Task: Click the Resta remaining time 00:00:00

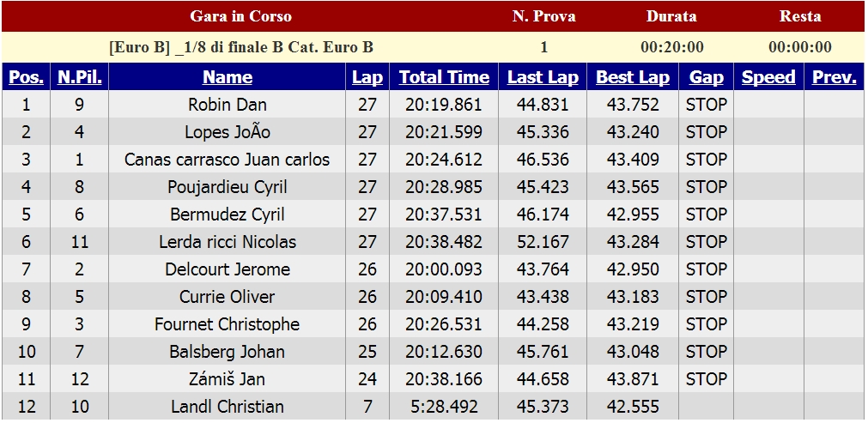Action: pyautogui.click(x=800, y=47)
